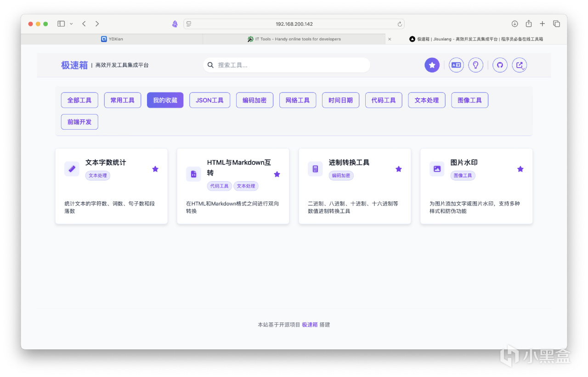Select the 我的收藏 category
The image size is (588, 377).
point(165,100)
